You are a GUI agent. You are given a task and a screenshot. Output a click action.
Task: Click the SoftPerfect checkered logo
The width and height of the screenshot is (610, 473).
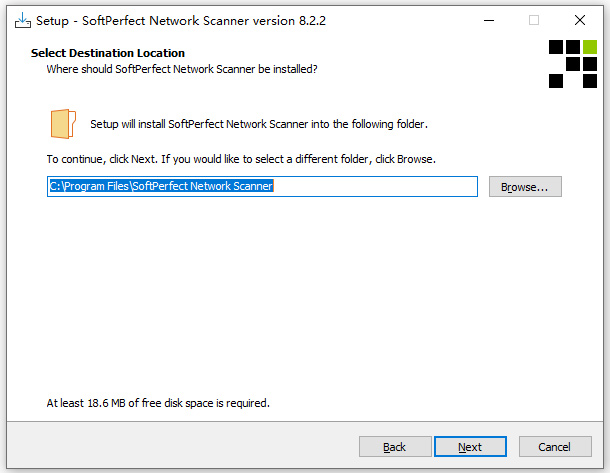[x=573, y=63]
